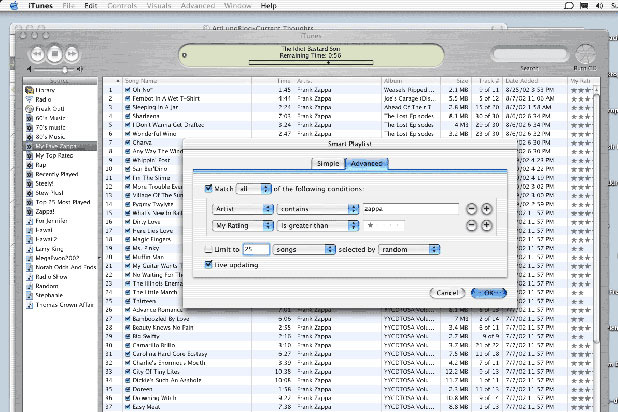Open the Artist field dropdown

coord(240,208)
